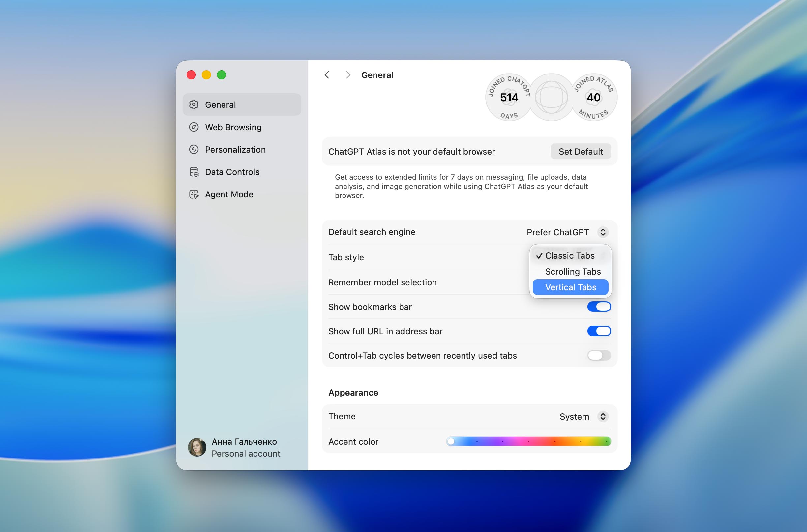Turn off Show full URL in address bar
Screen dimensions: 807x532
(599, 331)
